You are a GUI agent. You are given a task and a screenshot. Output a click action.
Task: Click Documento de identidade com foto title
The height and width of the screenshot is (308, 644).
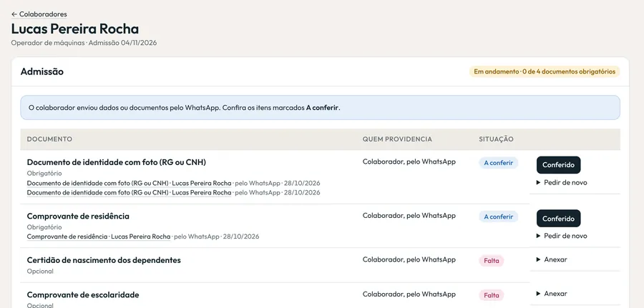pyautogui.click(x=117, y=162)
